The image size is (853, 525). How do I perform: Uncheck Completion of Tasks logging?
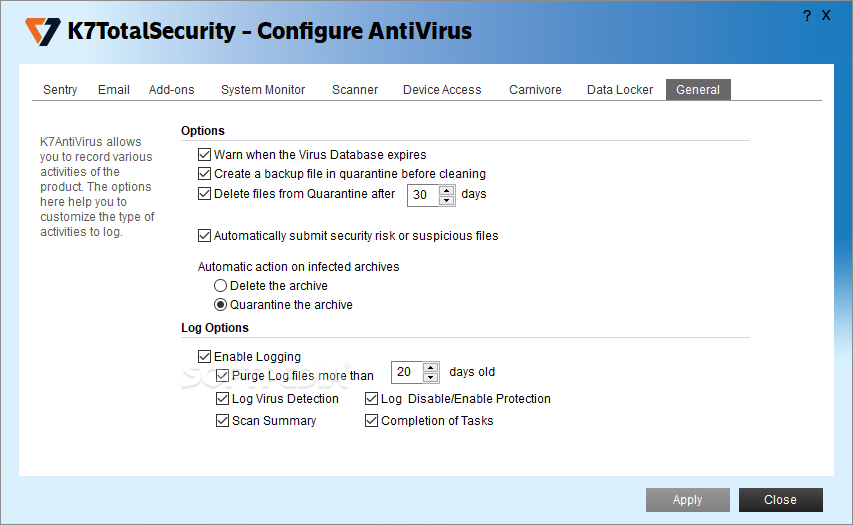tap(372, 421)
